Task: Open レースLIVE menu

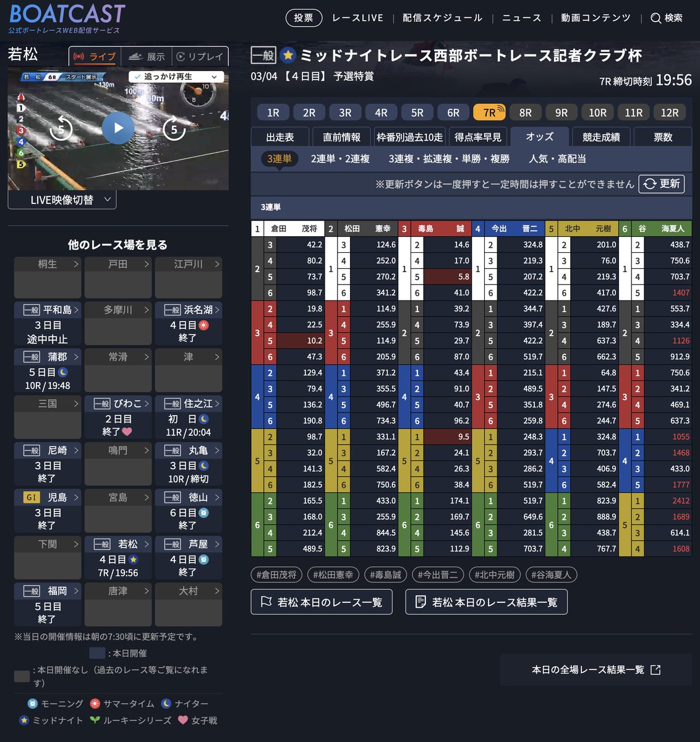Action: [357, 18]
